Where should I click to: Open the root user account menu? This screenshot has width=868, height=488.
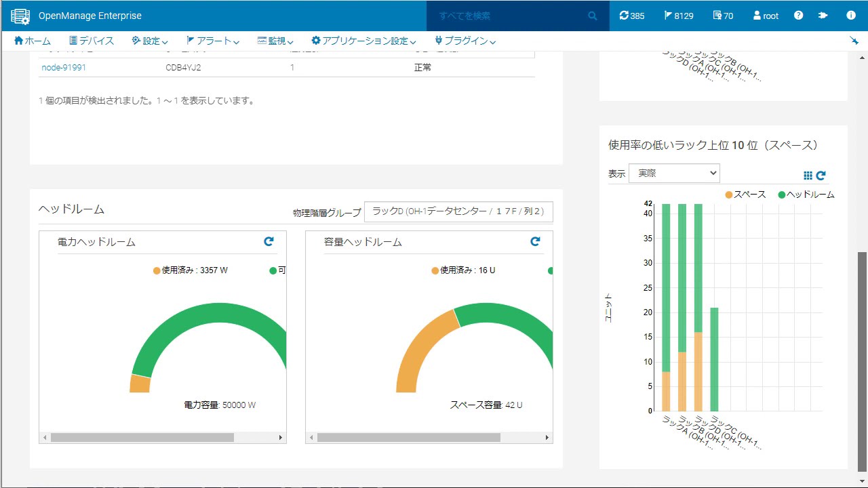click(764, 16)
